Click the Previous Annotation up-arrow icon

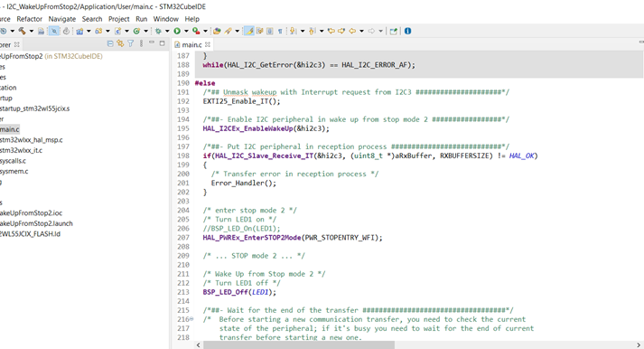point(312,31)
